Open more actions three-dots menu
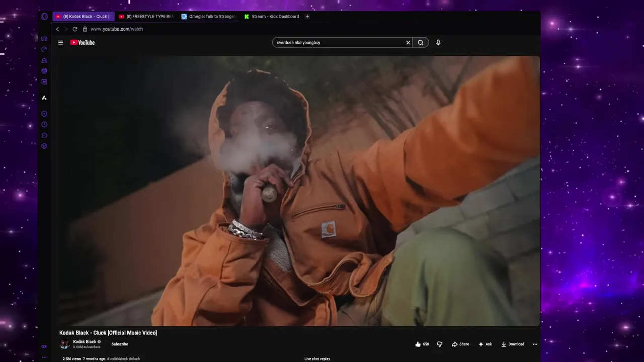 [x=535, y=344]
